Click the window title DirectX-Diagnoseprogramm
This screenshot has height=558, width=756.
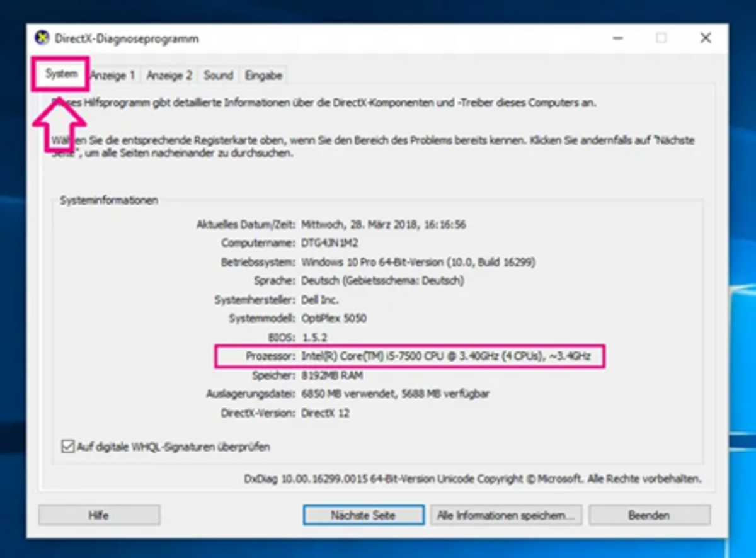coord(127,38)
